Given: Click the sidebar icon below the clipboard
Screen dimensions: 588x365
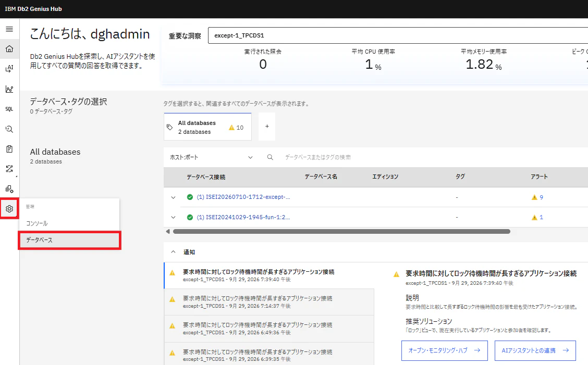Looking at the screenshot, I should click(x=9, y=169).
